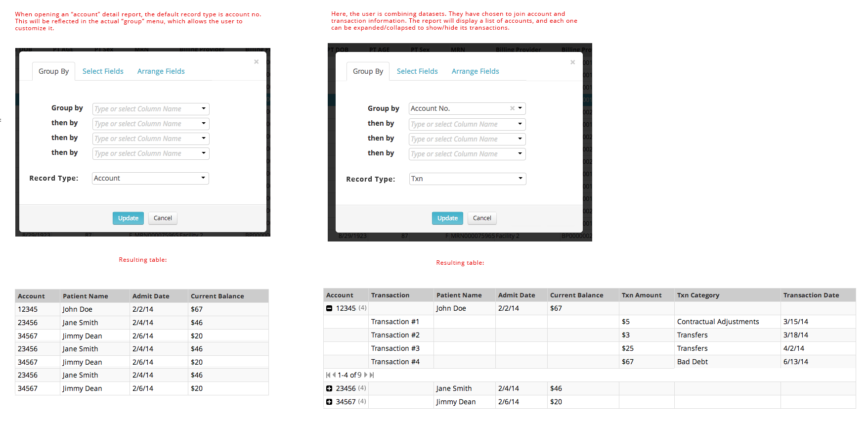
Task: Click Update button in left dialog
Action: [x=128, y=218]
